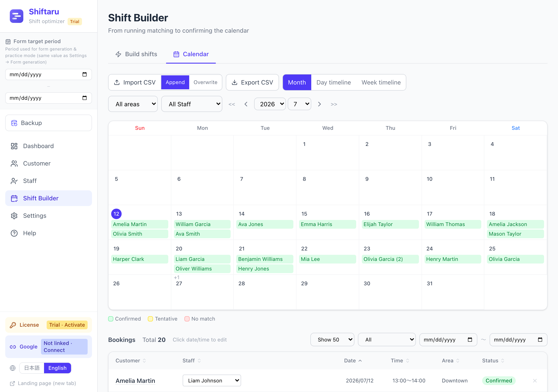
Task: Click the Export CSV button
Action: click(252, 82)
